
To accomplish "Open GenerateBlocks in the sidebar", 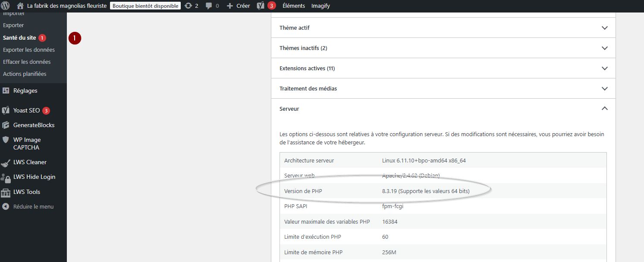I will pos(34,125).
